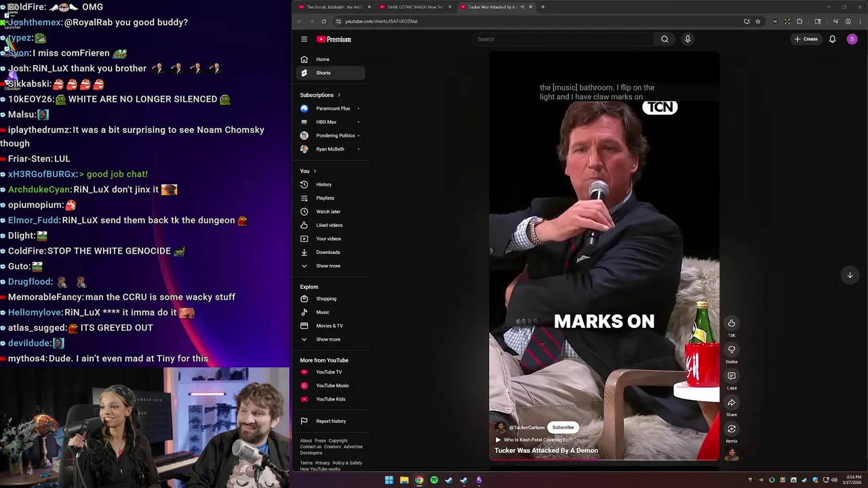Image resolution: width=868 pixels, height=488 pixels.
Task: Open the YouTube hamburger guide menu
Action: (x=304, y=39)
